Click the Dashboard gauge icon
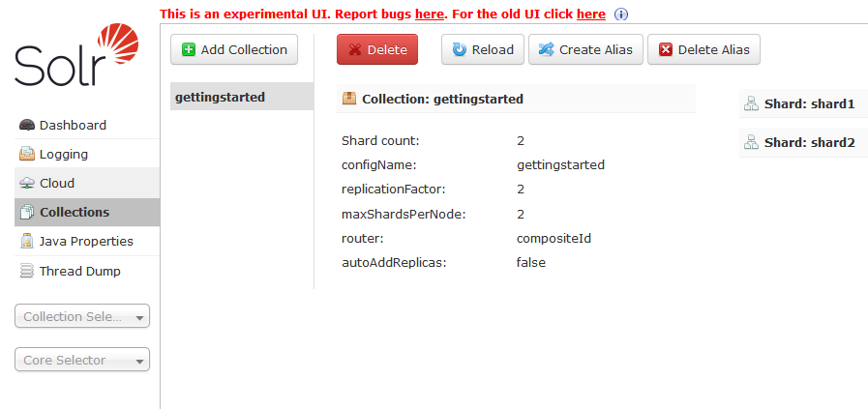This screenshot has height=409, width=868. [x=26, y=125]
